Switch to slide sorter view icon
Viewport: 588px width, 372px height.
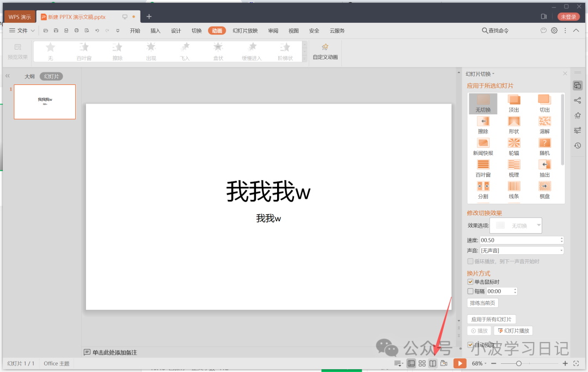click(x=422, y=363)
